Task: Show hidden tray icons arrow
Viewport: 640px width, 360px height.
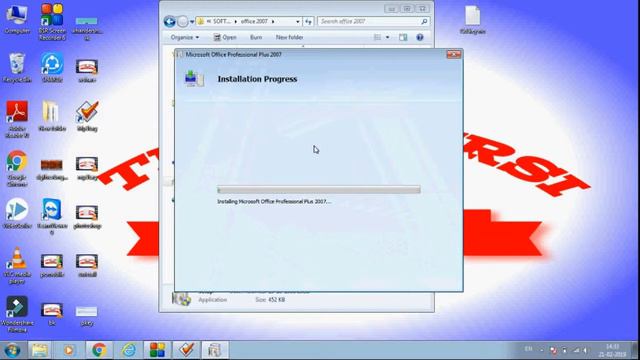Action: point(542,350)
